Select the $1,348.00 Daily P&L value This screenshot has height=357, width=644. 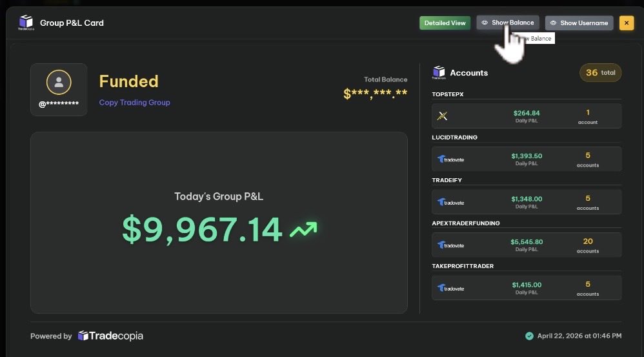(x=527, y=199)
